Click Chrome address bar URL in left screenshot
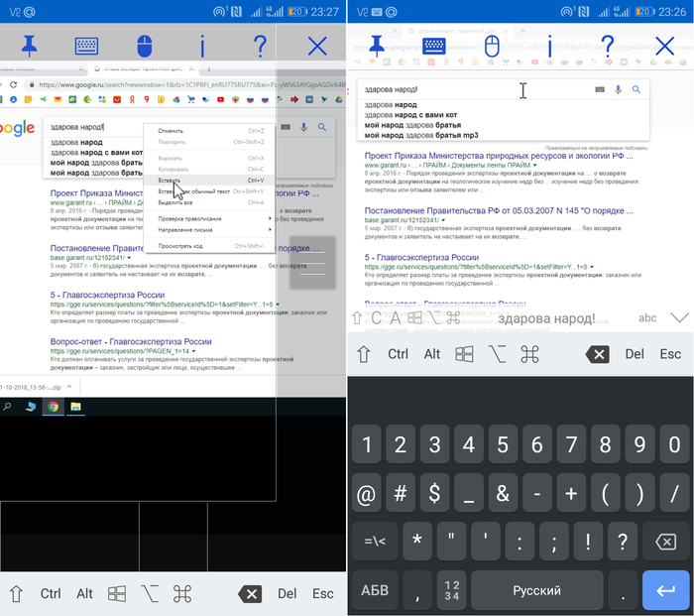This screenshot has height=616, width=694. [191, 84]
